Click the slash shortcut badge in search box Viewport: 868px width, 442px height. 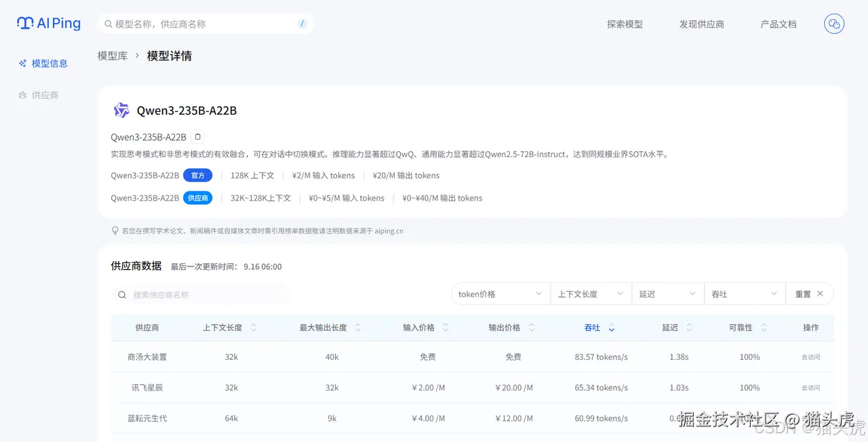click(x=302, y=24)
